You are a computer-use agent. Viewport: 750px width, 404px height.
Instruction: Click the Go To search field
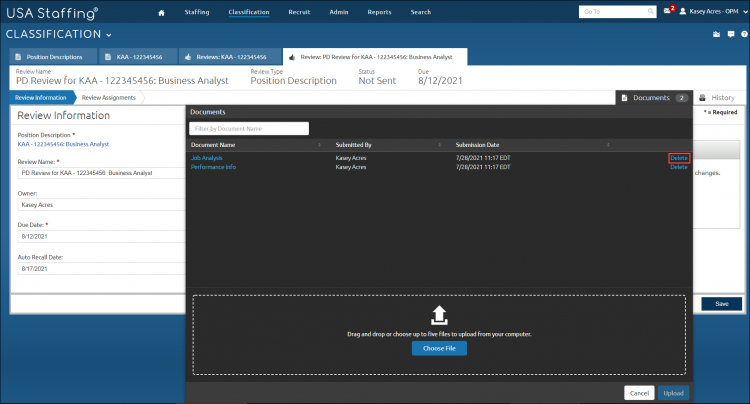pyautogui.click(x=617, y=11)
